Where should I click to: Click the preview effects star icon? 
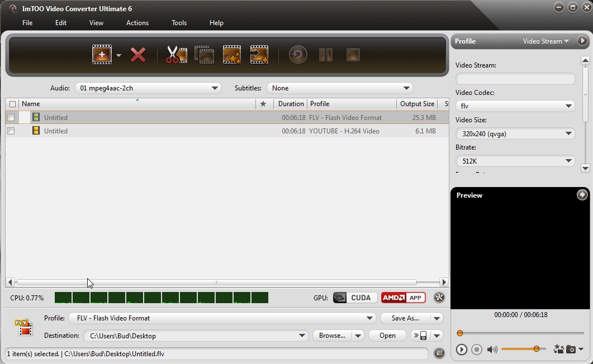pyautogui.click(x=558, y=349)
